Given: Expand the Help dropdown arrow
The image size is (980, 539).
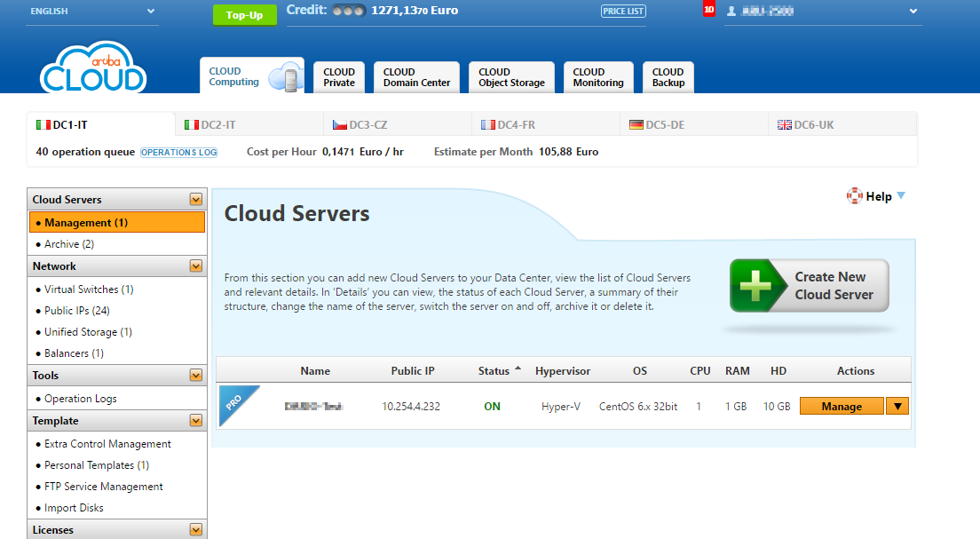Looking at the screenshot, I should click(901, 195).
